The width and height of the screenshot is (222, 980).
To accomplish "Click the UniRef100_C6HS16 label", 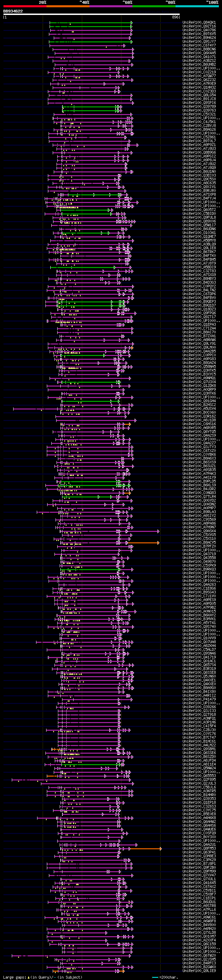I will pos(199,424).
